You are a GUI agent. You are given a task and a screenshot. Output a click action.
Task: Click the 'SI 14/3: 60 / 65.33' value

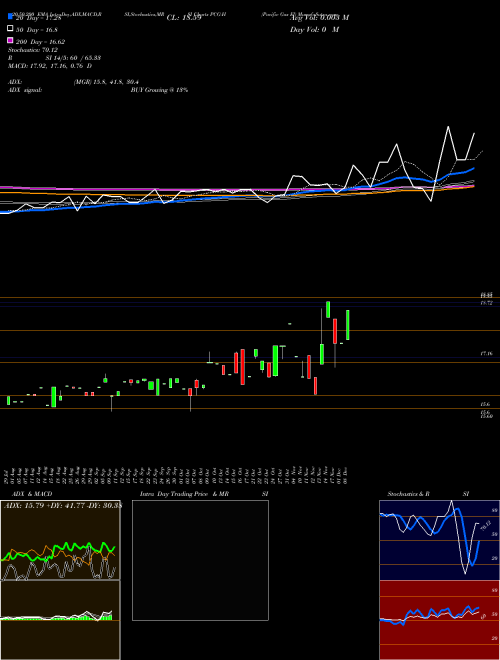point(73,58)
